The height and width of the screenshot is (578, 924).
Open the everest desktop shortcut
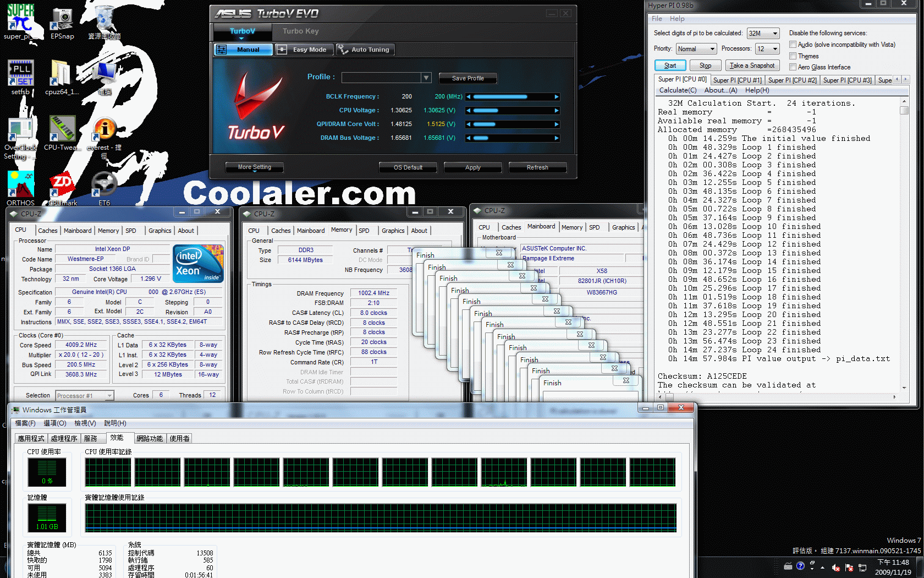point(104,129)
